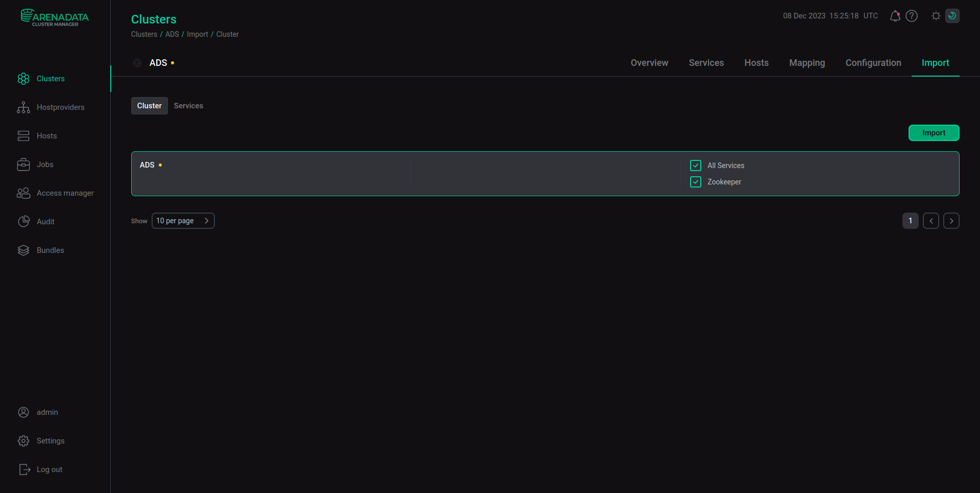Switch to the Hosts top tab
Screen dimensions: 980x493
tap(756, 63)
